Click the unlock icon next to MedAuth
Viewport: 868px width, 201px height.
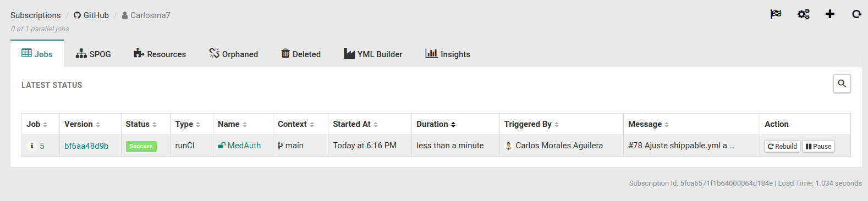pyautogui.click(x=222, y=146)
